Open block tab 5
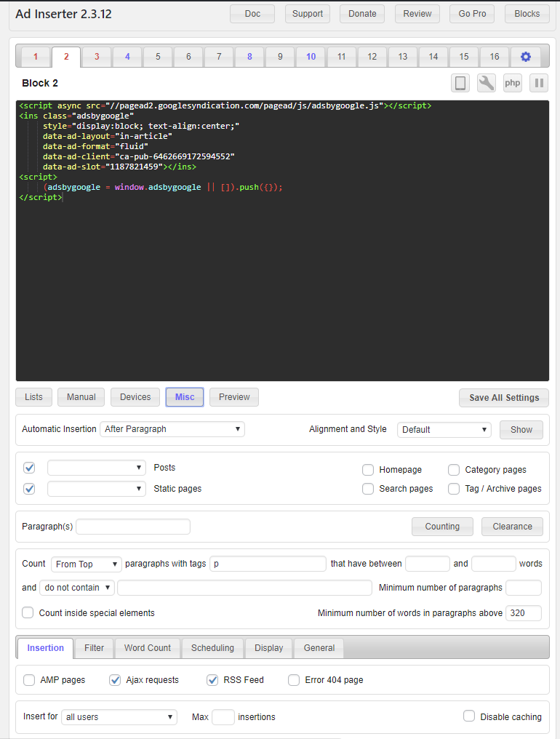The height and width of the screenshot is (739, 560). (158, 57)
